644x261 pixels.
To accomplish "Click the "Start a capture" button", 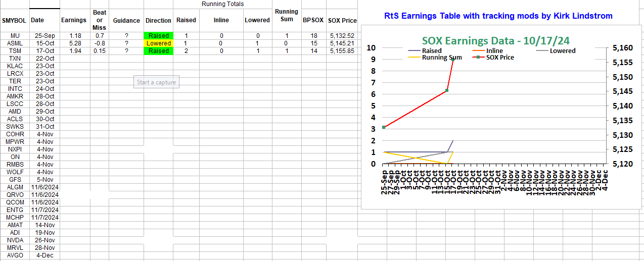I will (x=156, y=82).
